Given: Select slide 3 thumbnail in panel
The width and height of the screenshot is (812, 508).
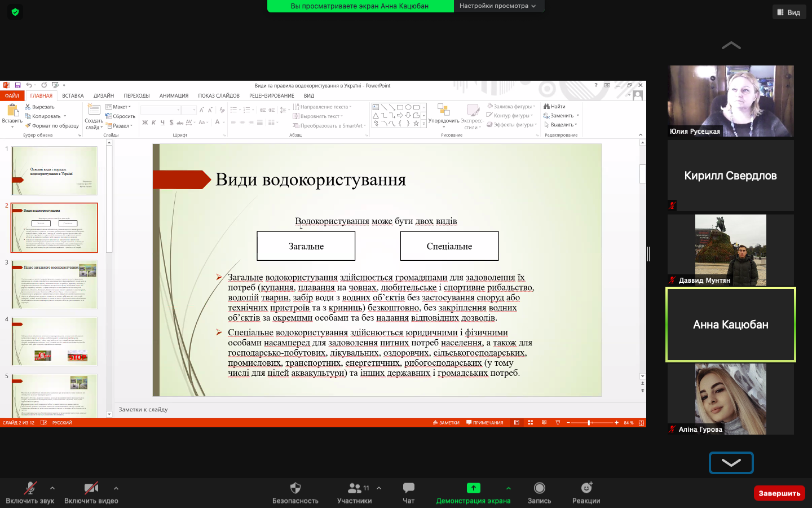Looking at the screenshot, I should [55, 284].
